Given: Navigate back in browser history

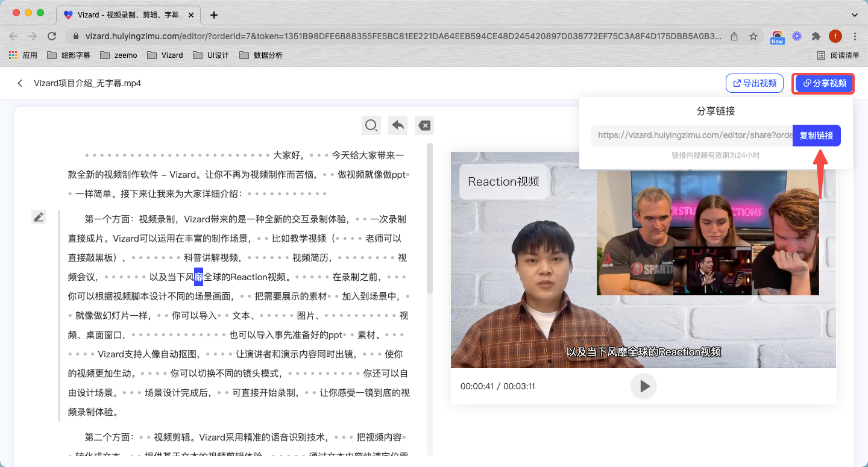Looking at the screenshot, I should pos(13,36).
